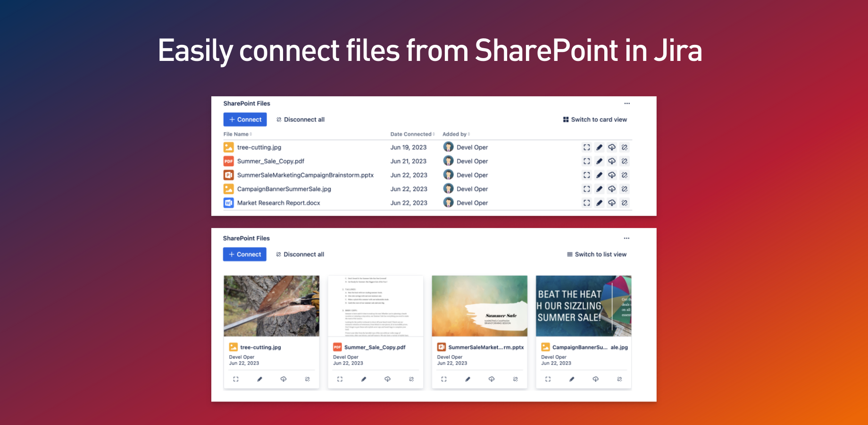Preview tree-cutting.jpg in full screen
Screen dimensions: 868x425
(x=586, y=147)
